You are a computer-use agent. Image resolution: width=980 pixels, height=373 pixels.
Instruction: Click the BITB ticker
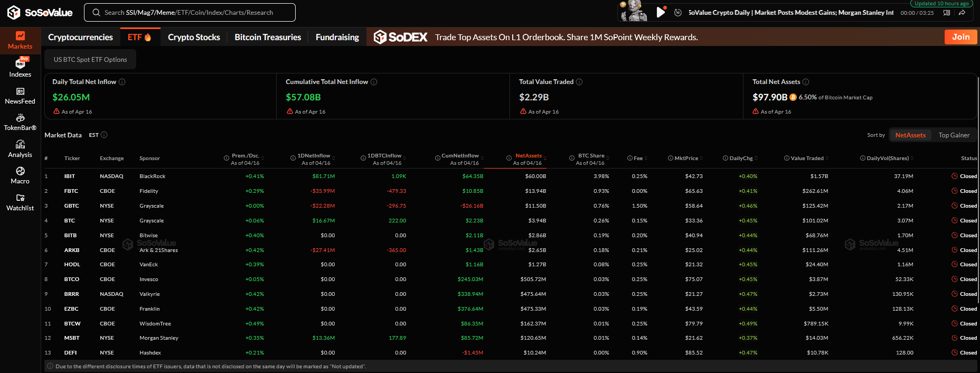point(70,235)
